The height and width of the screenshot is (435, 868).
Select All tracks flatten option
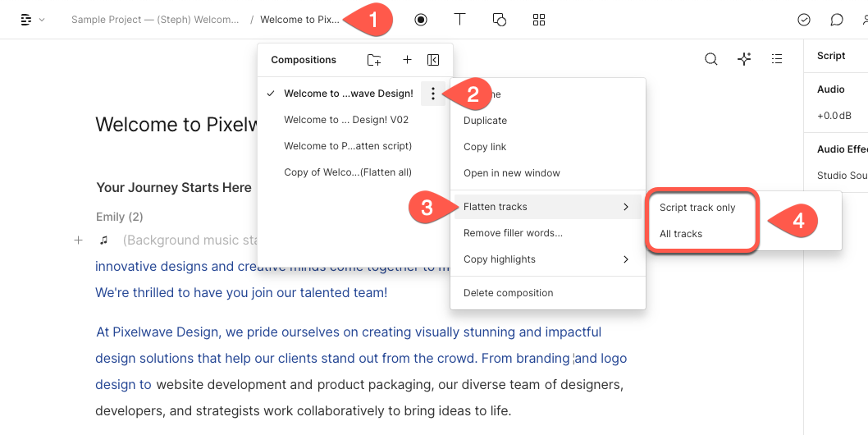tap(681, 234)
